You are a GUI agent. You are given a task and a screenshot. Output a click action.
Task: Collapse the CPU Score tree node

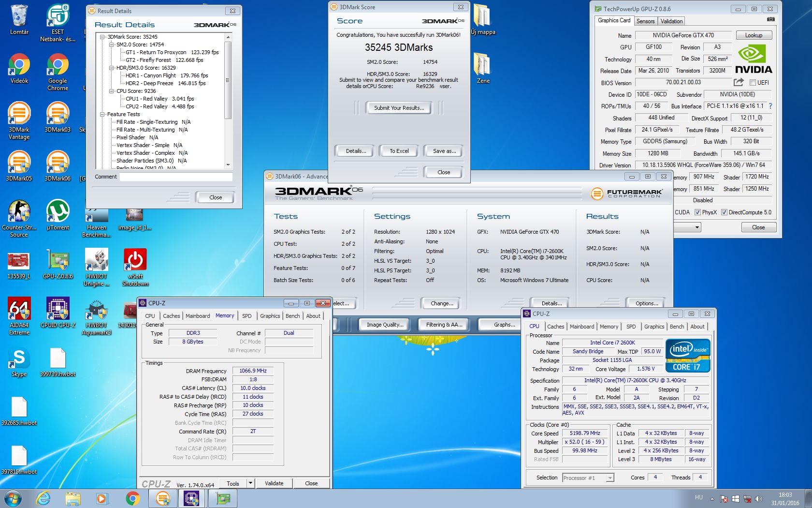point(112,91)
